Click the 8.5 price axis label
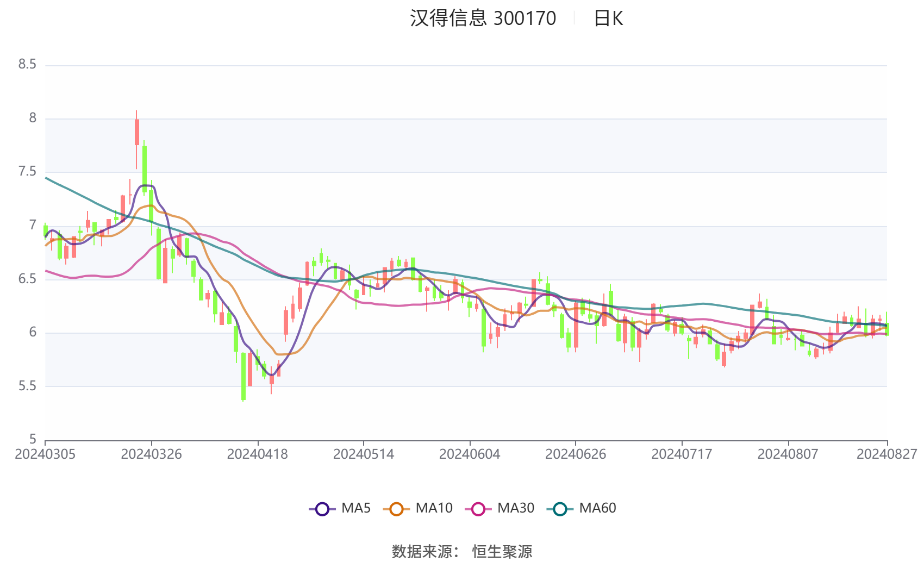Image resolution: width=924 pixels, height=562 pixels. tap(27, 65)
